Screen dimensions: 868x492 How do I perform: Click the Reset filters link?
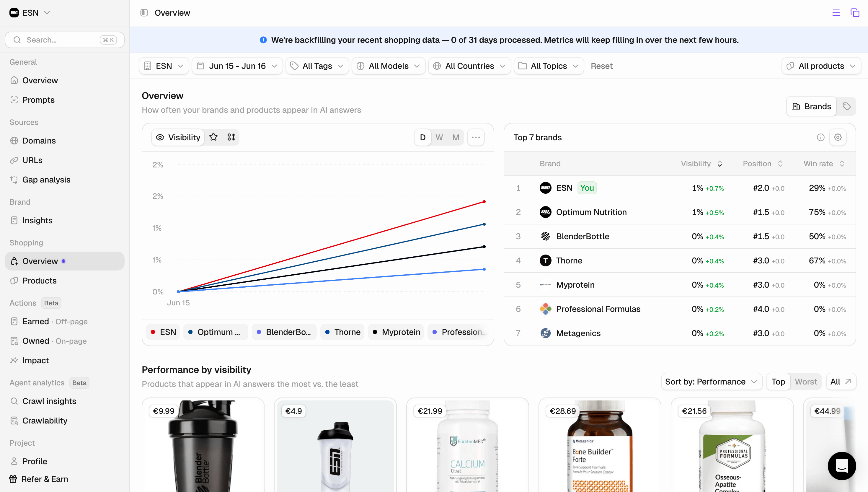601,66
